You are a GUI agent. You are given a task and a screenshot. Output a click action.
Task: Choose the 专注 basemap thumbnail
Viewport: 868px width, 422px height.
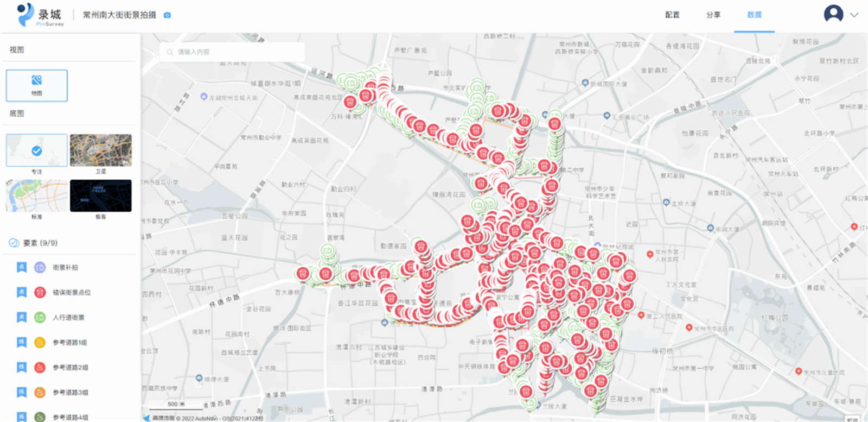pos(37,150)
